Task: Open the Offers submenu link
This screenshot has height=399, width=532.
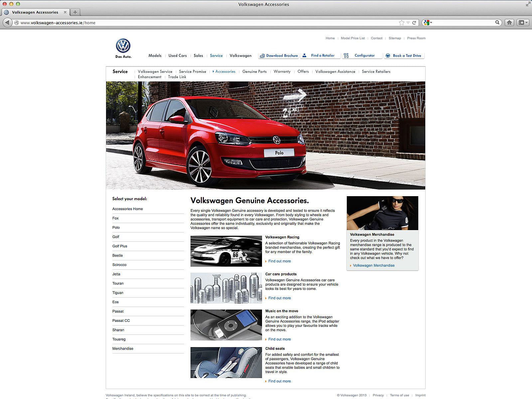Action: [303, 71]
